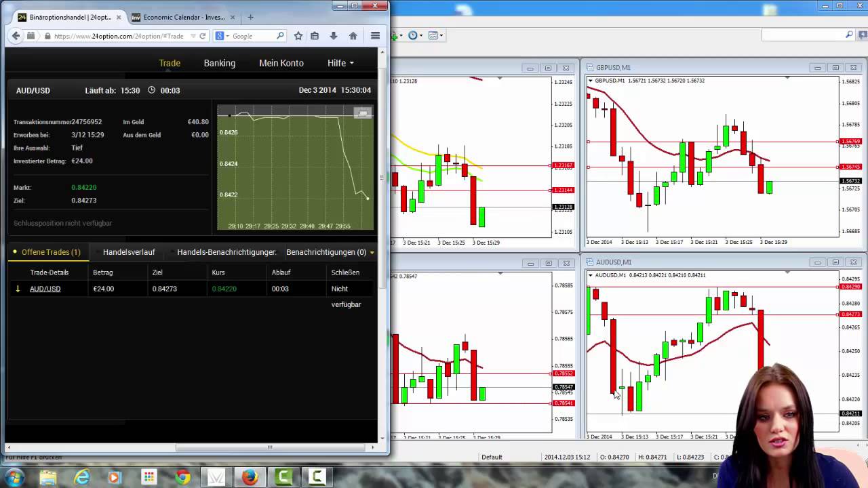Open MetaTrader clock periodicity dropdown
The image size is (868, 488).
414,35
